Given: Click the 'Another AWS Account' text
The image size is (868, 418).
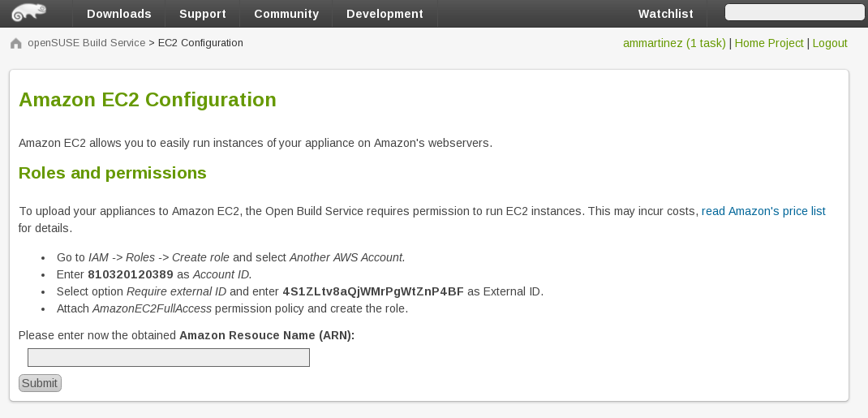Looking at the screenshot, I should click(347, 257).
